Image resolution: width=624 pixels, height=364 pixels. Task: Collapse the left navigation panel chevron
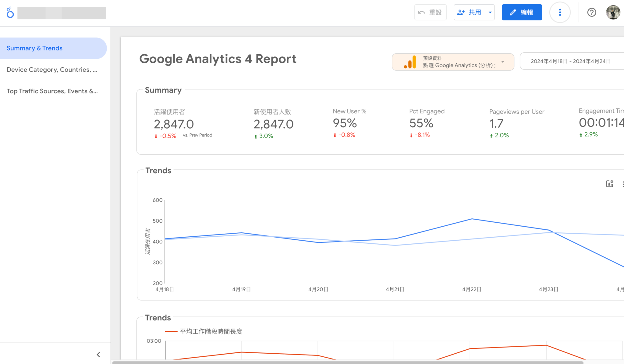pos(98,355)
